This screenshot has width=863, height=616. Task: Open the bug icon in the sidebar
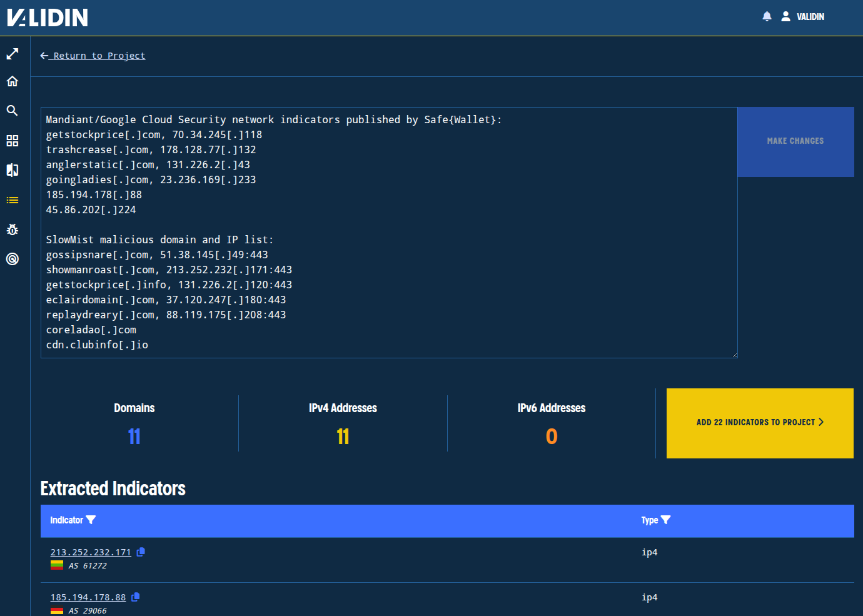click(13, 230)
